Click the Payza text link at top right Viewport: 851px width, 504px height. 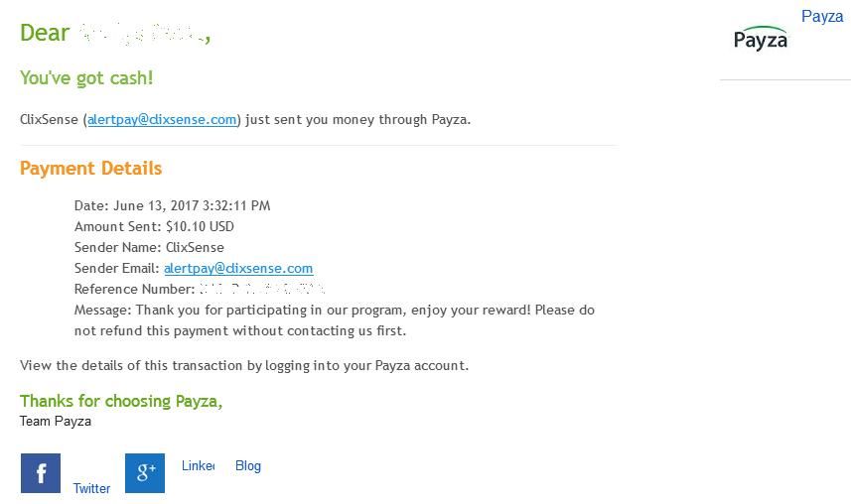pos(822,16)
